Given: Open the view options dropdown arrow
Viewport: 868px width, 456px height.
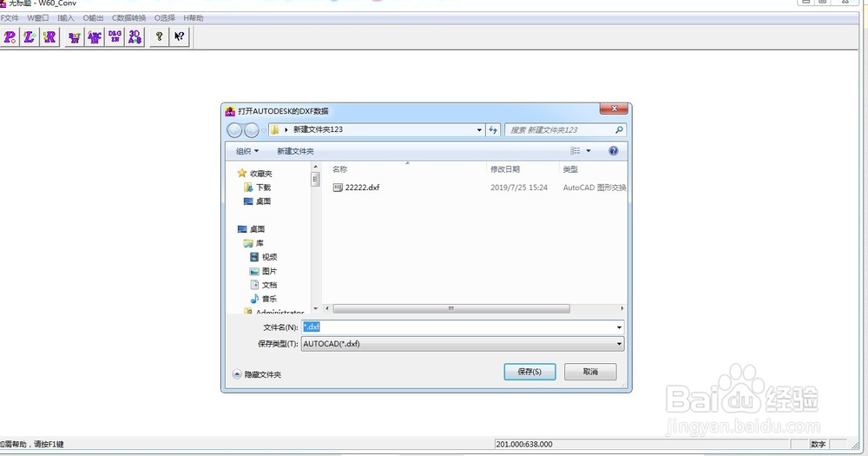Looking at the screenshot, I should point(589,151).
